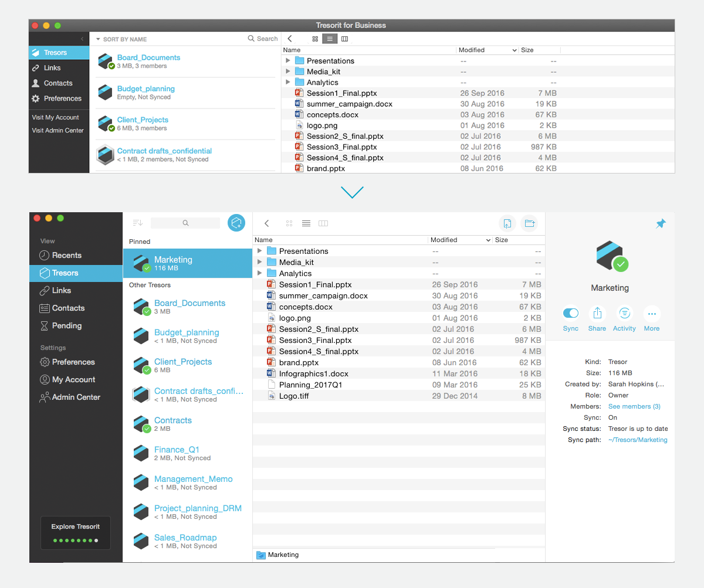Collapse the upper window sidebar with its chevron
The width and height of the screenshot is (704, 588).
(82, 39)
